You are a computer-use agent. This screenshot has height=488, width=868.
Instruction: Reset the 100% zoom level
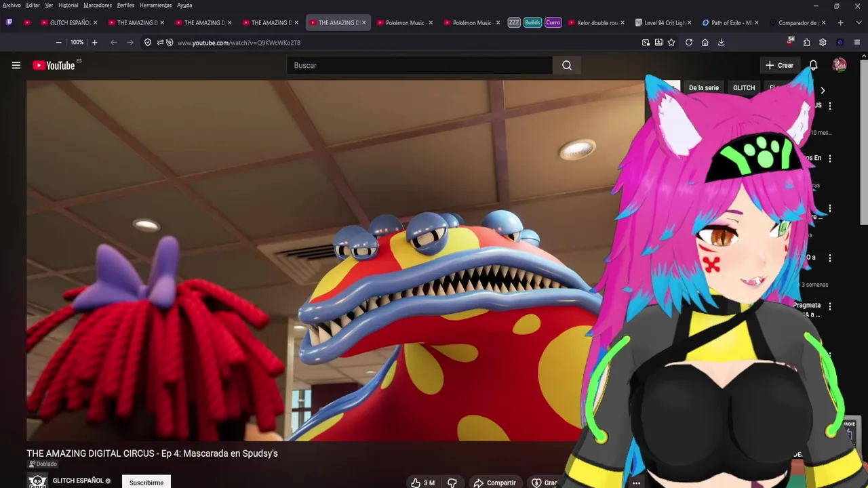77,42
